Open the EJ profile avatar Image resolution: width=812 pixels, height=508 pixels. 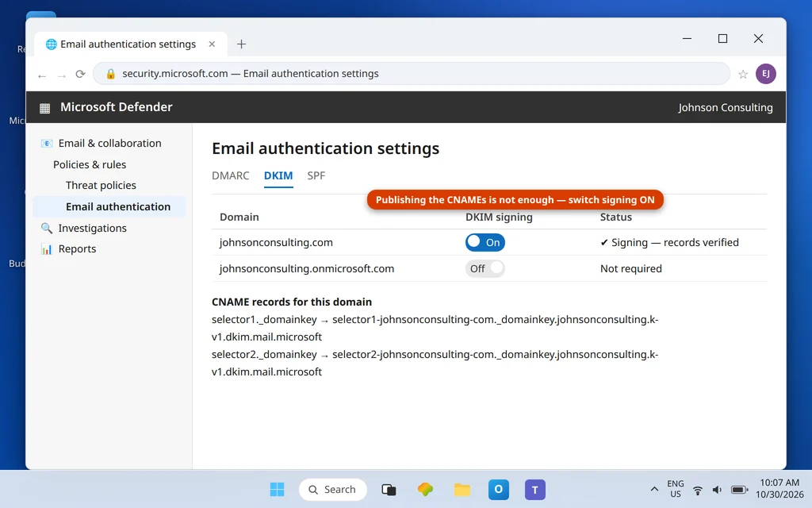765,74
